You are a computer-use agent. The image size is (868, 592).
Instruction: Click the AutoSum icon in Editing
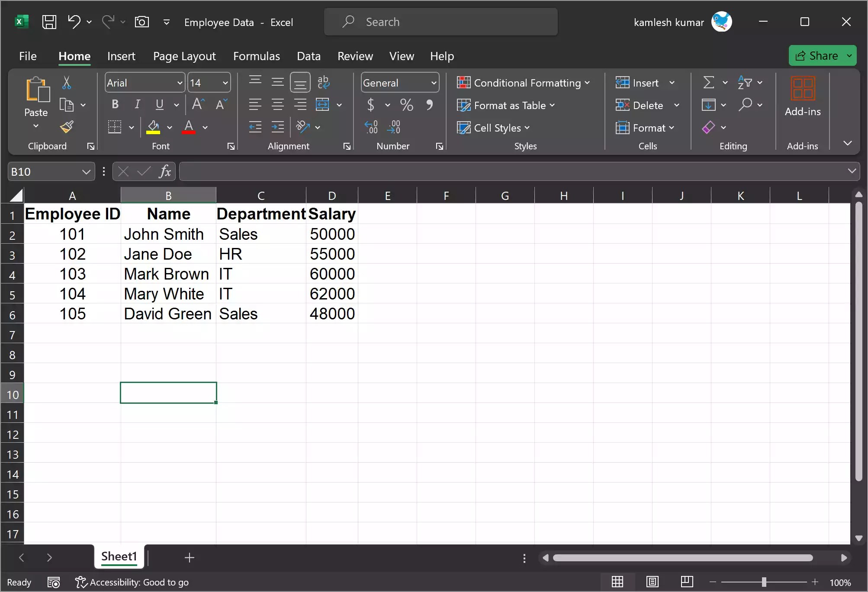pyautogui.click(x=709, y=82)
